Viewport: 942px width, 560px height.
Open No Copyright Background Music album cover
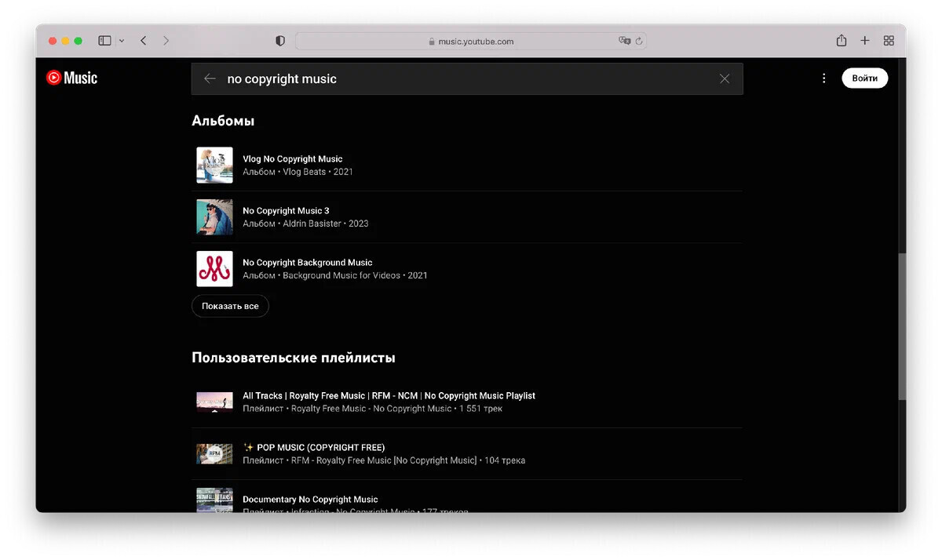[x=214, y=269]
